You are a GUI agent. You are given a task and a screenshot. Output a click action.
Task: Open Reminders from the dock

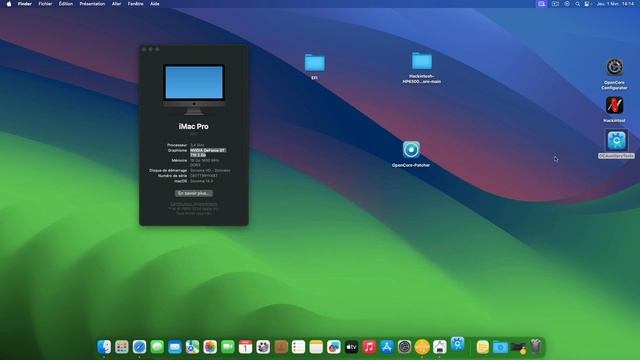(298, 347)
